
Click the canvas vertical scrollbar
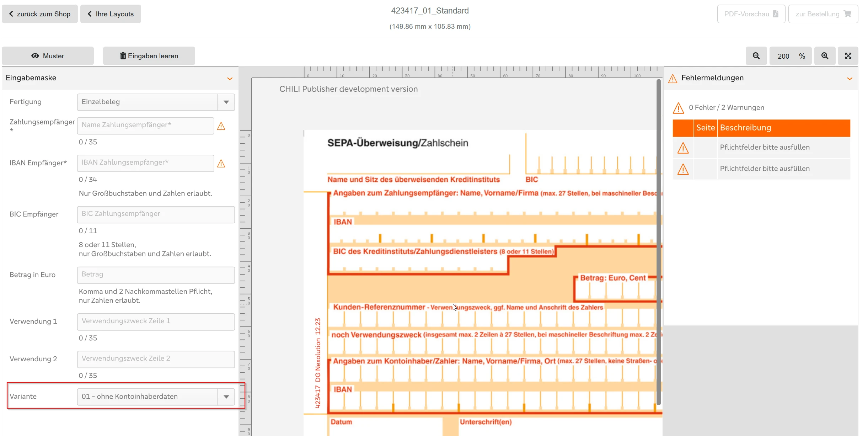pyautogui.click(x=658, y=242)
